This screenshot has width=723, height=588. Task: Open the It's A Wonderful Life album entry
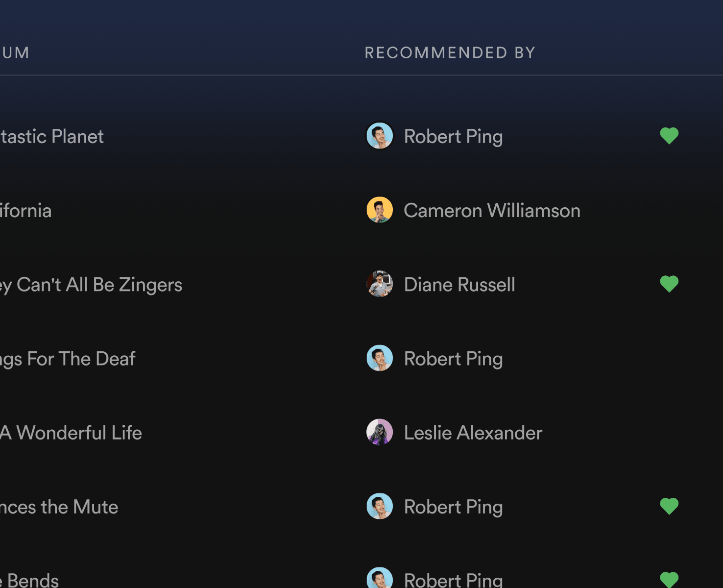point(71,433)
